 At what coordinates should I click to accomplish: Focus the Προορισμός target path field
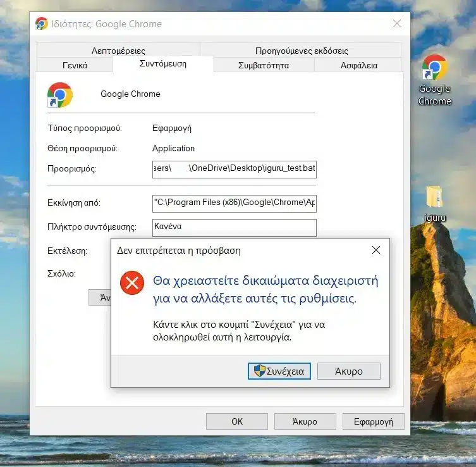click(x=235, y=169)
